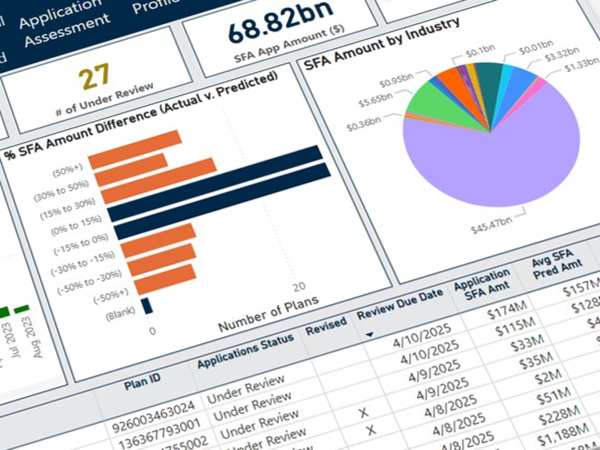Sort by Review Due Date using the arrow
This screenshot has height=450, width=600.
click(x=369, y=335)
